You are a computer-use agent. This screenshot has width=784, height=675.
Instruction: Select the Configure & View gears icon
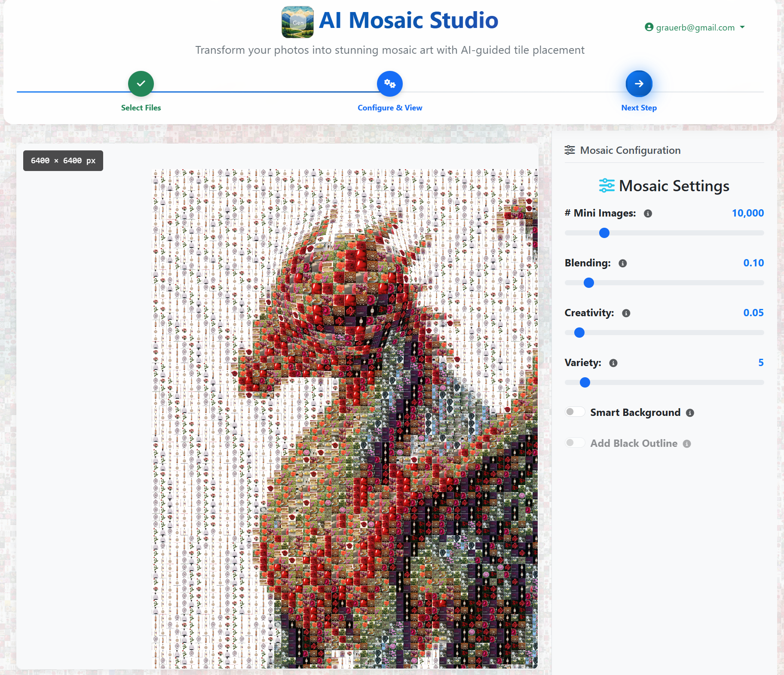pyautogui.click(x=389, y=83)
